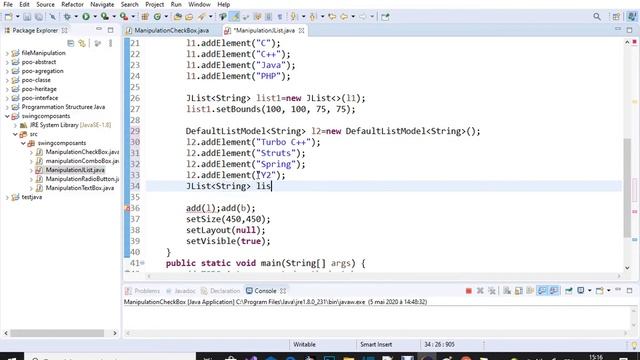The height and width of the screenshot is (360, 640).
Task: Select ManipulationRadioButton.java in the tree
Action: click(x=82, y=179)
